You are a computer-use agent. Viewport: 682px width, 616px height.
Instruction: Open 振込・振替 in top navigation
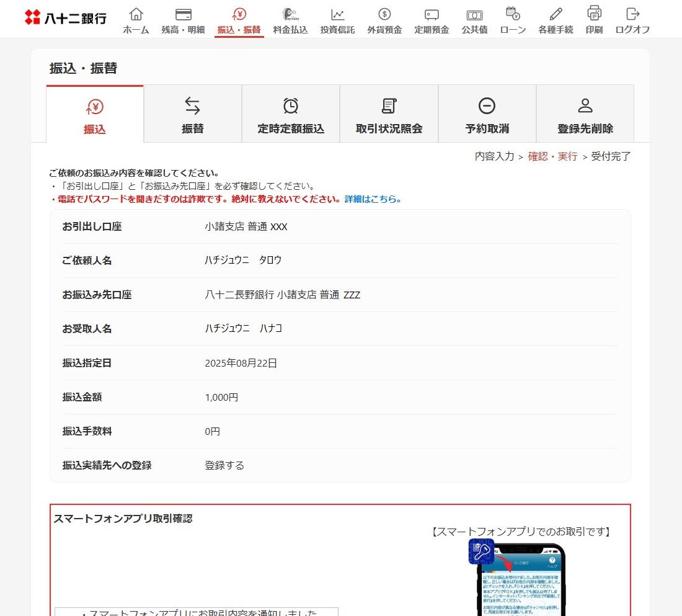239,21
